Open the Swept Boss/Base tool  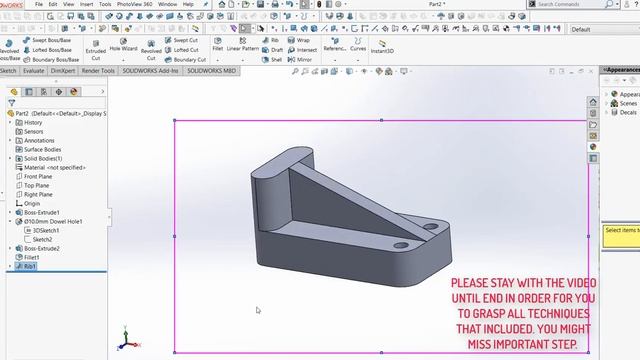(47, 40)
